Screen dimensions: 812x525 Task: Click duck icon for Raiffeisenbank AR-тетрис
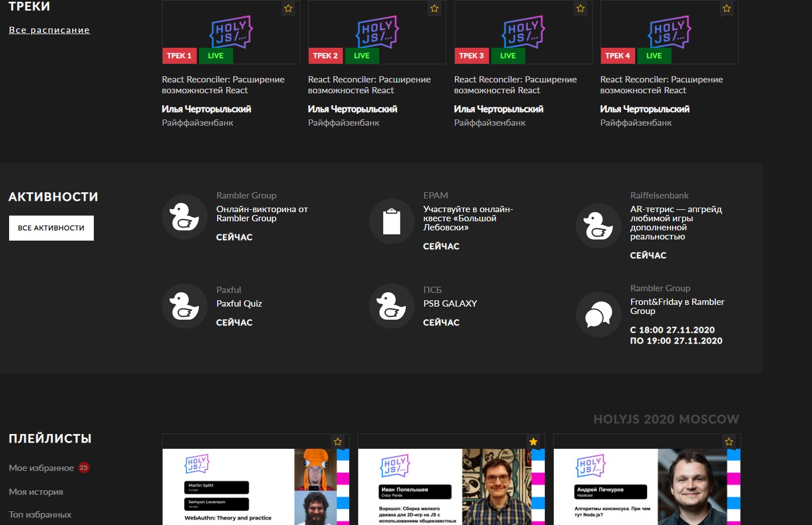point(599,226)
